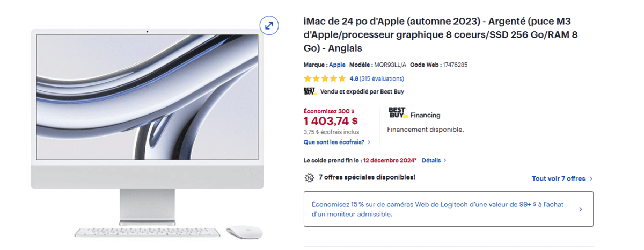This screenshot has width=644, height=250.
Task: Click the chevron beside 'Que sont les écofrais?'
Action: click(369, 142)
